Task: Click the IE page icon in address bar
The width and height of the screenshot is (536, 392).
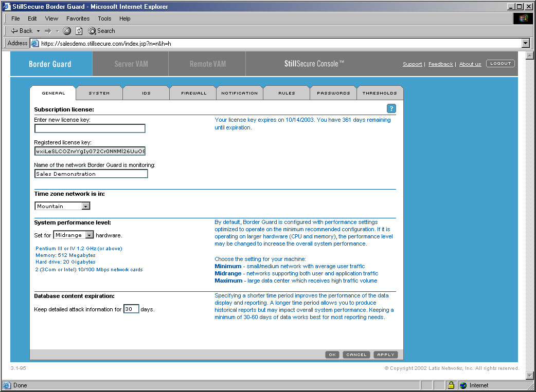Action: pos(34,43)
